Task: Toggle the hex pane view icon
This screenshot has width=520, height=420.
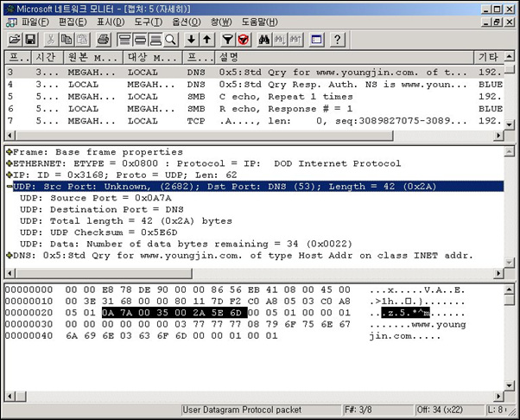Action: coord(155,40)
